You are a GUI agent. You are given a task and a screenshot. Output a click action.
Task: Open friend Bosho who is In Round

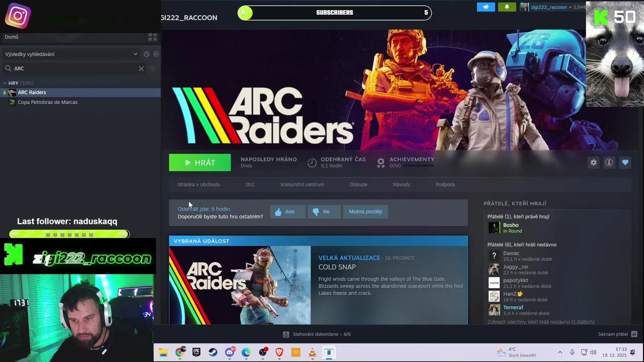[511, 225]
